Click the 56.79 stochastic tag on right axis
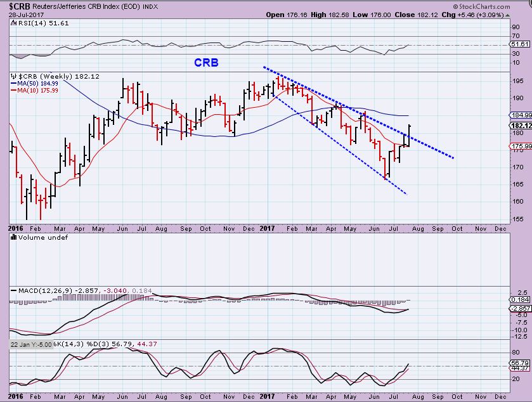 [x=521, y=363]
